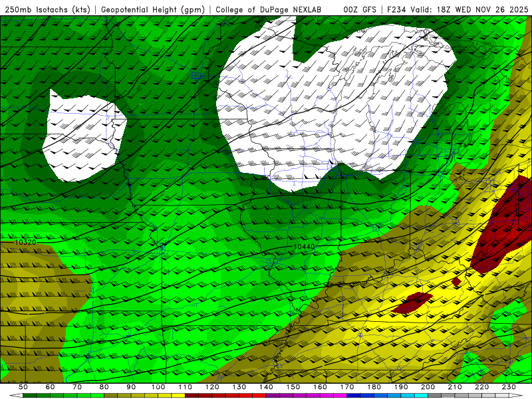Click the 200 knot scale label
Image resolution: width=532 pixels, height=399 pixels.
click(x=428, y=387)
